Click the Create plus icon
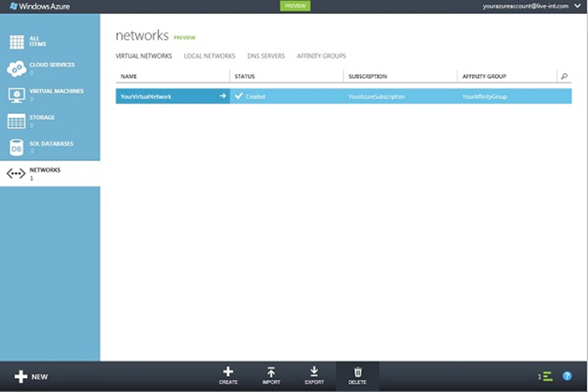The height and width of the screenshot is (392, 588). pos(228,372)
